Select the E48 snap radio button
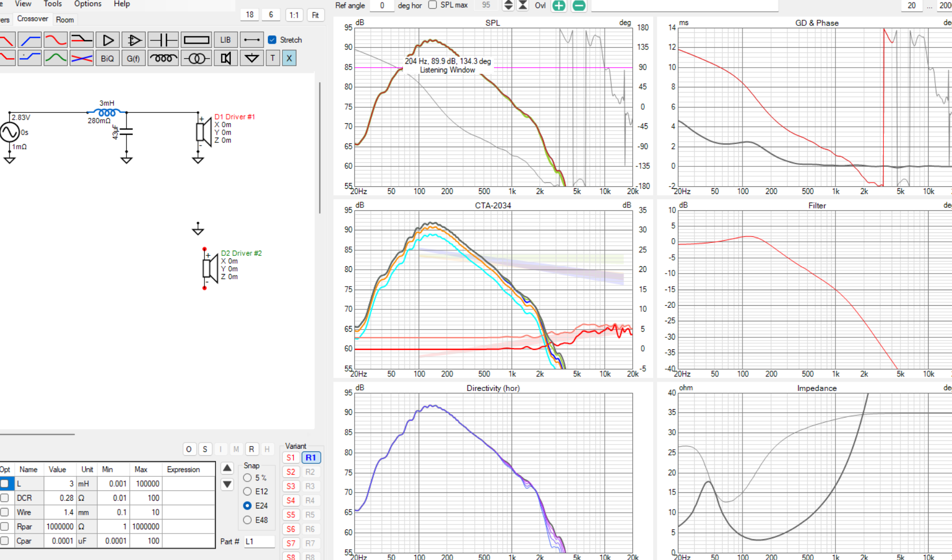The width and height of the screenshot is (952, 560). coord(247,520)
